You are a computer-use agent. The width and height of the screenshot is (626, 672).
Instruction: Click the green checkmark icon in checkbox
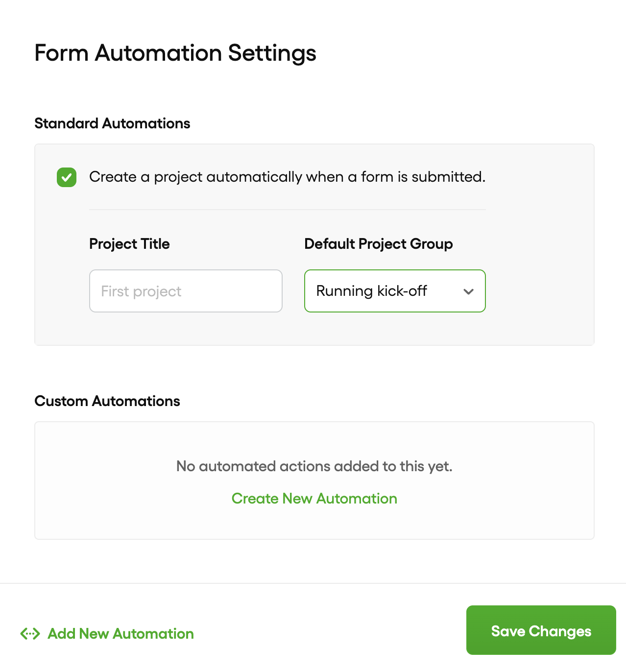point(67,177)
